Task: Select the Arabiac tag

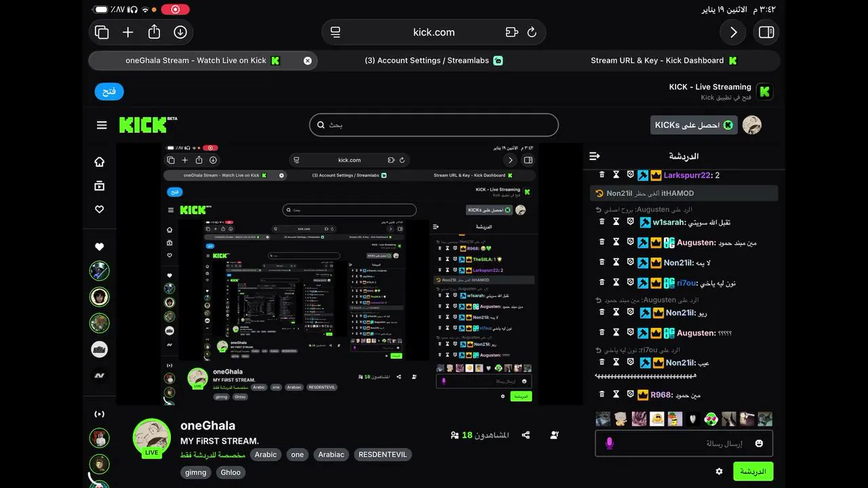Action: click(x=331, y=455)
